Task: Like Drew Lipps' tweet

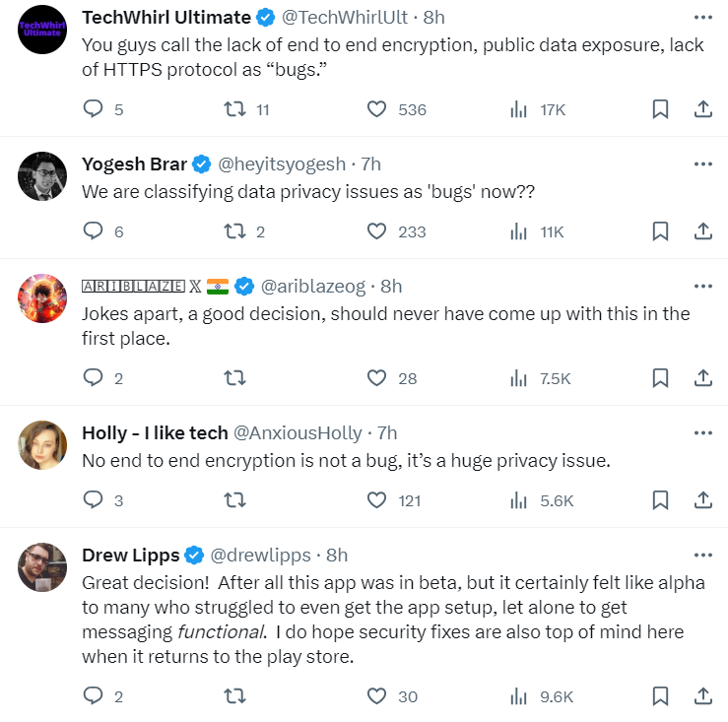Action: [x=376, y=696]
